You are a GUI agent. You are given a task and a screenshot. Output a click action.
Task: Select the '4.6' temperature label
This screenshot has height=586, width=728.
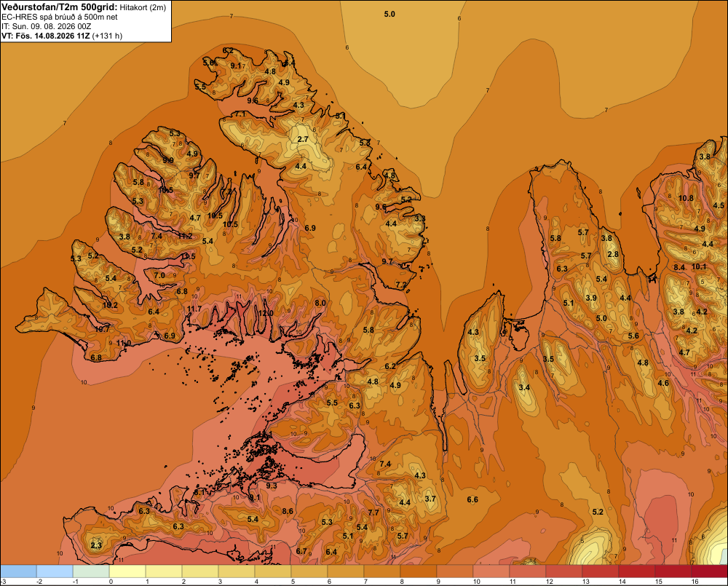click(x=663, y=383)
